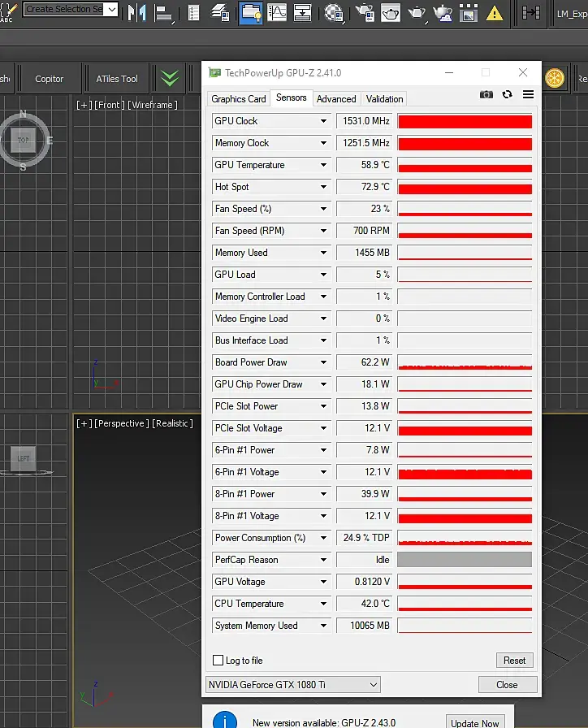This screenshot has width=588, height=728.
Task: Switch to the Validation tab
Action: pos(384,99)
